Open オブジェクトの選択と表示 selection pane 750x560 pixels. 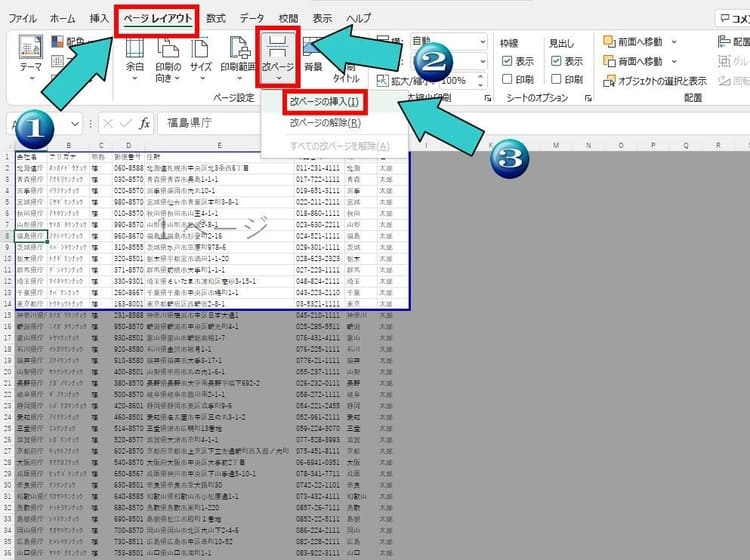[x=655, y=81]
